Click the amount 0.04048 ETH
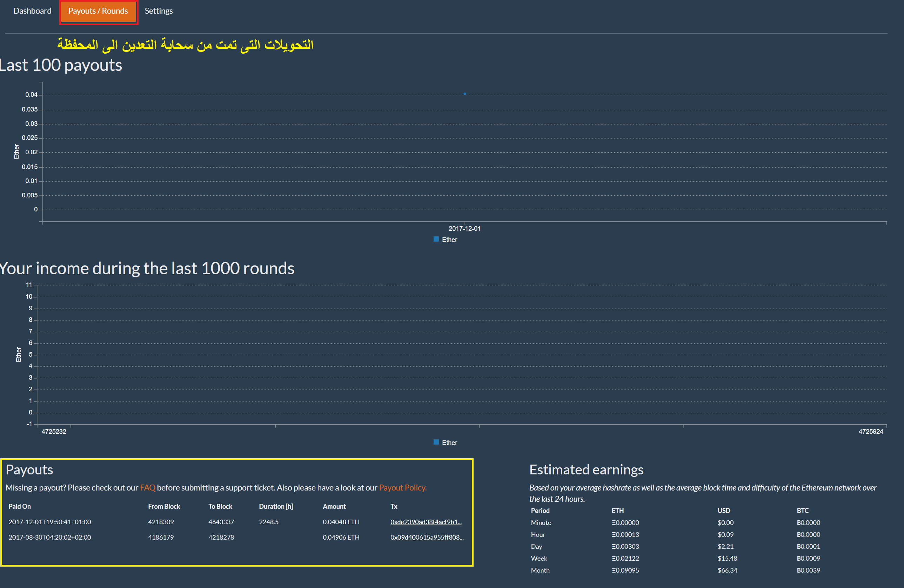The image size is (904, 588). click(341, 522)
